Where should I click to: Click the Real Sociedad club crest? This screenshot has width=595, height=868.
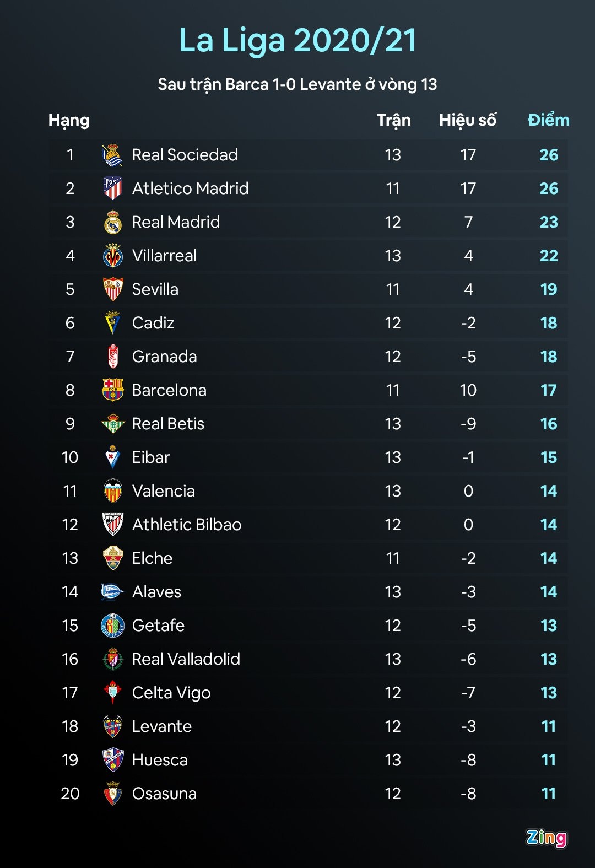coord(113,155)
